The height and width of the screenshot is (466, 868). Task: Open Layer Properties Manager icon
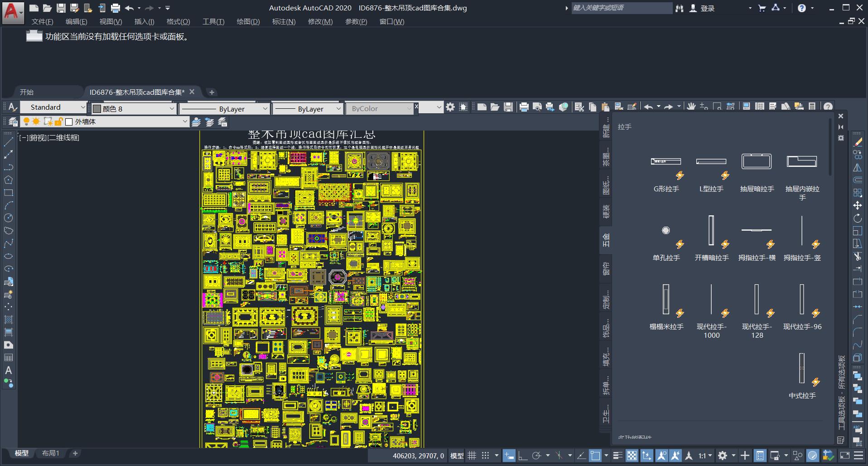tap(13, 122)
